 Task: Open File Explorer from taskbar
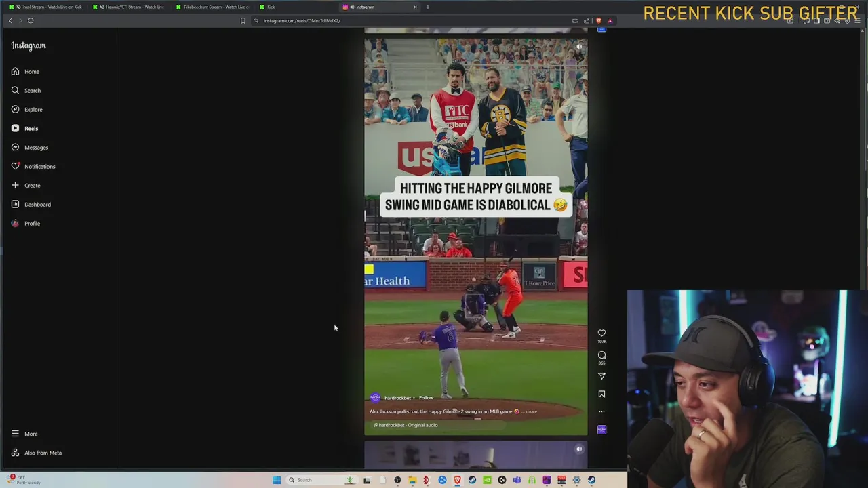[412, 480]
